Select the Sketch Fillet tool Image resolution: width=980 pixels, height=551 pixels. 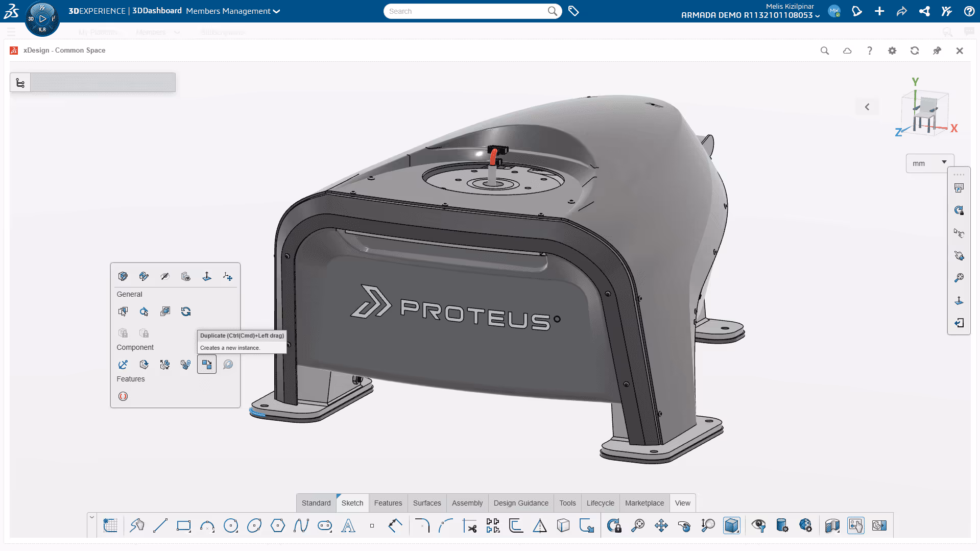(422, 525)
